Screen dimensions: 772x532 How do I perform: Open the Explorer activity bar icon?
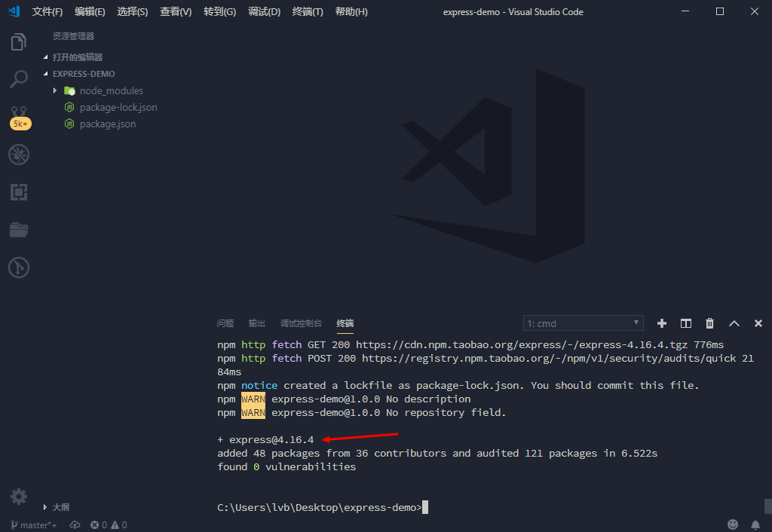pos(19,42)
